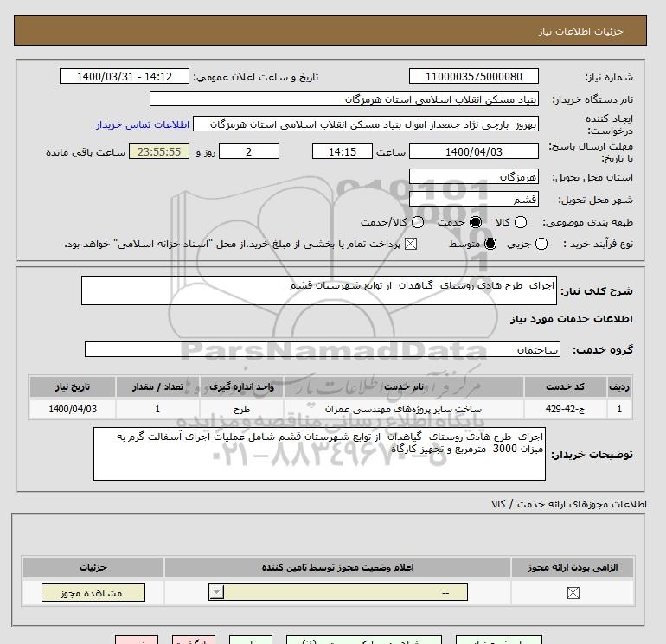Select the خدمت radio button
666x644 pixels.
[476, 222]
